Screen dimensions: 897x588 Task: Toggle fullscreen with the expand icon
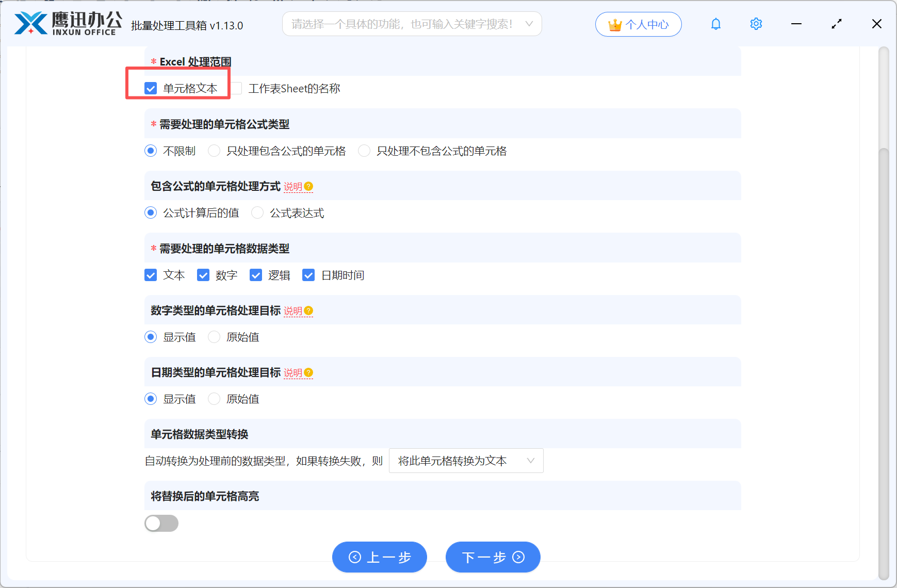837,24
